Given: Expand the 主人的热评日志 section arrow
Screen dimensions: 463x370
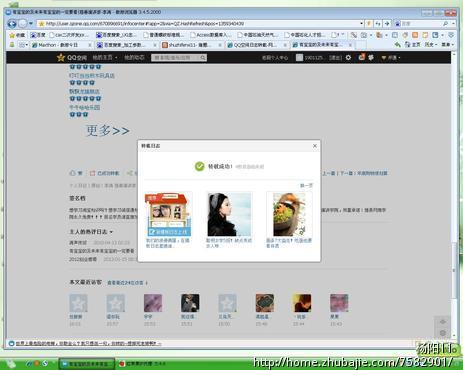Looking at the screenshot, I should pos(111,232).
